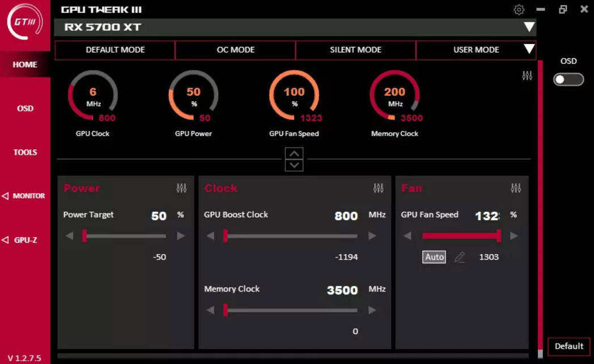This screenshot has height=364, width=594.
Task: Enable Auto fan speed mode
Action: (x=434, y=257)
